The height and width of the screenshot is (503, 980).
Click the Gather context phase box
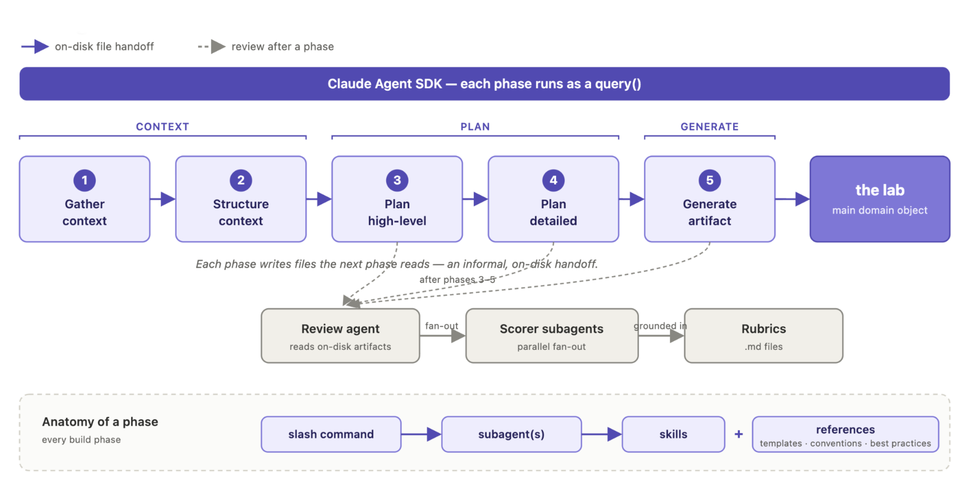tap(84, 199)
